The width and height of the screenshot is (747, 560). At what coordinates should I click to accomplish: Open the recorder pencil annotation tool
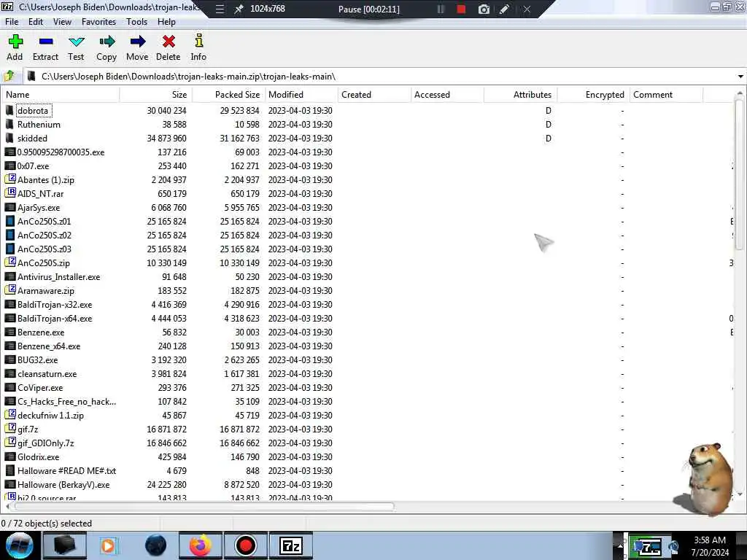[x=505, y=9]
